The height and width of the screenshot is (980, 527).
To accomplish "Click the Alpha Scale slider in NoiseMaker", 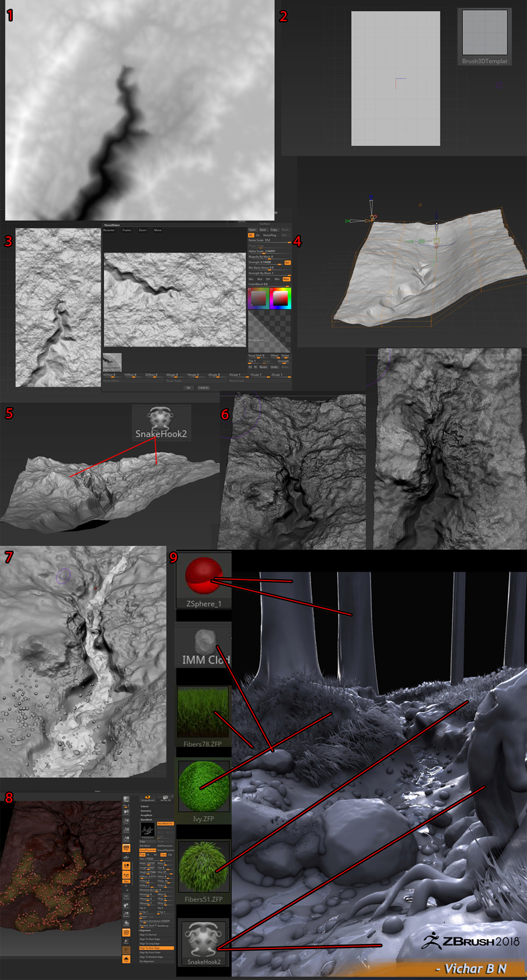I will [x=270, y=252].
